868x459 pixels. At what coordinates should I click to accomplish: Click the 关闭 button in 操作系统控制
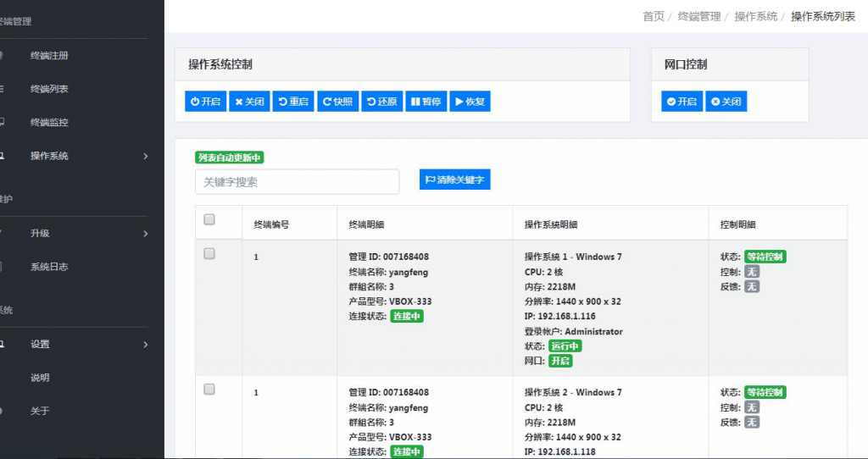(x=249, y=102)
